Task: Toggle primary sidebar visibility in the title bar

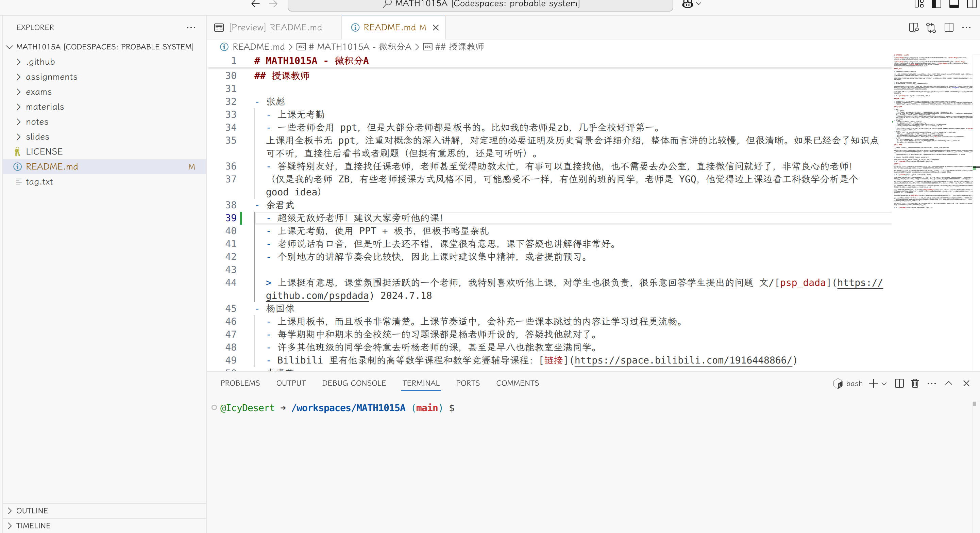Action: tap(936, 4)
